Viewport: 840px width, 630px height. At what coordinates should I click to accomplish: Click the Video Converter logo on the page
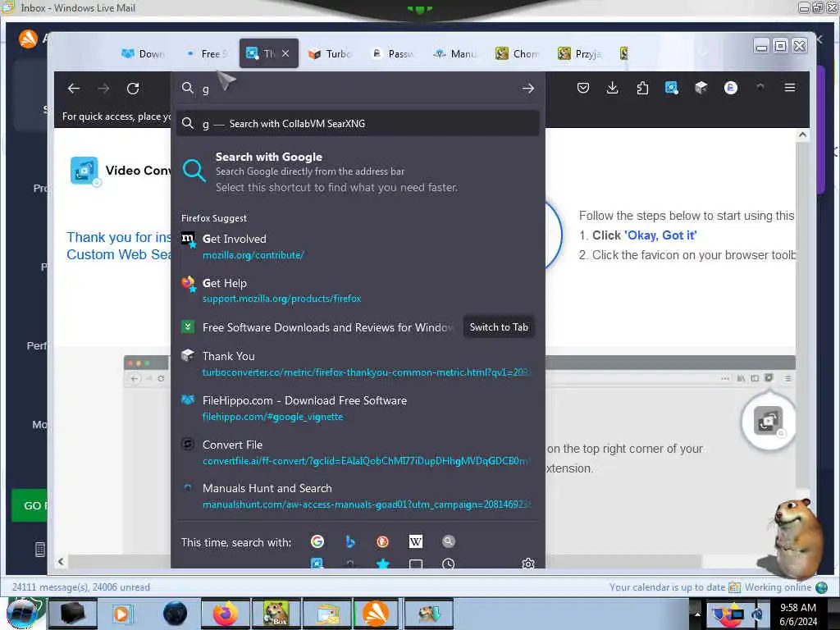point(84,171)
